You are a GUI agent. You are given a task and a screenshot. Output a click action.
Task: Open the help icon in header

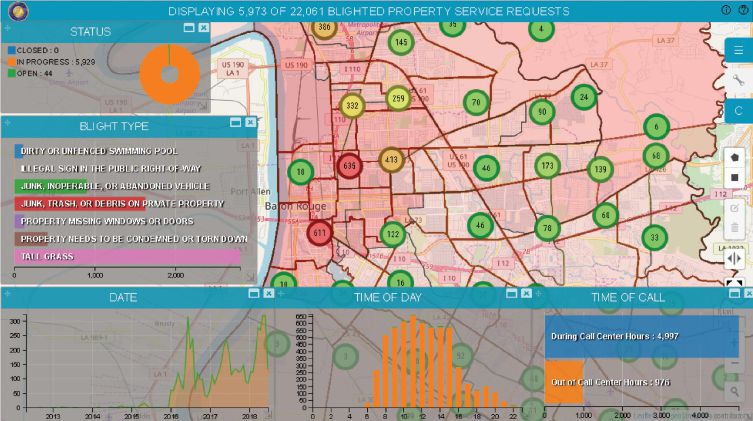[x=743, y=10]
